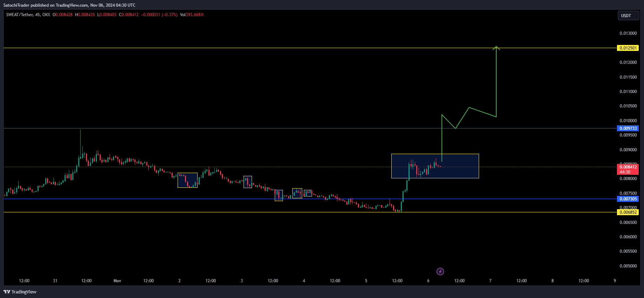Image resolution: width=644 pixels, height=298 pixels.
Task: Click the 7 date label on time axis
Action: pos(490,281)
